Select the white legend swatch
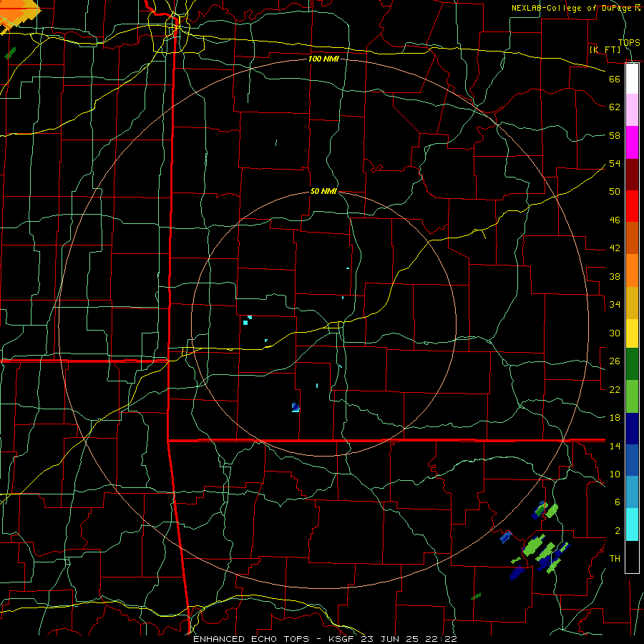This screenshot has height=644, width=644. click(x=632, y=79)
